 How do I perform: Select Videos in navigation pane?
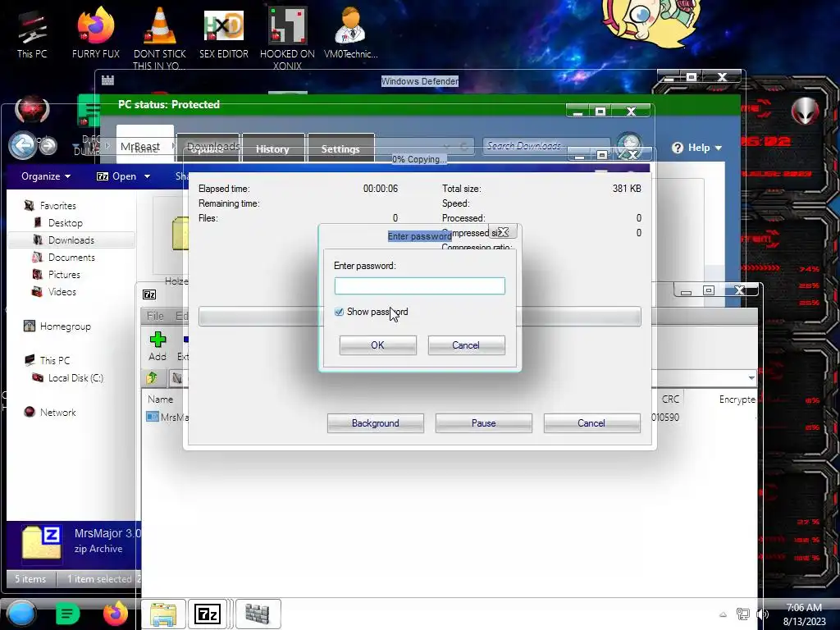[62, 292]
